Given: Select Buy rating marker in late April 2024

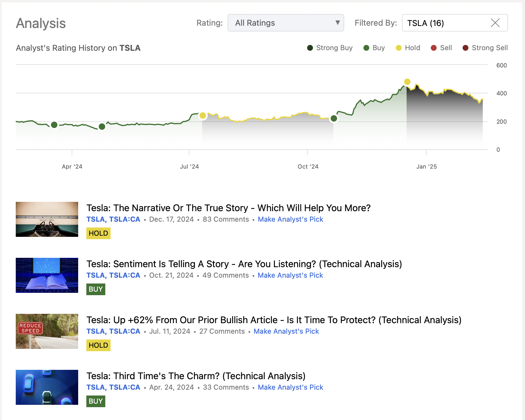Looking at the screenshot, I should coord(102,127).
